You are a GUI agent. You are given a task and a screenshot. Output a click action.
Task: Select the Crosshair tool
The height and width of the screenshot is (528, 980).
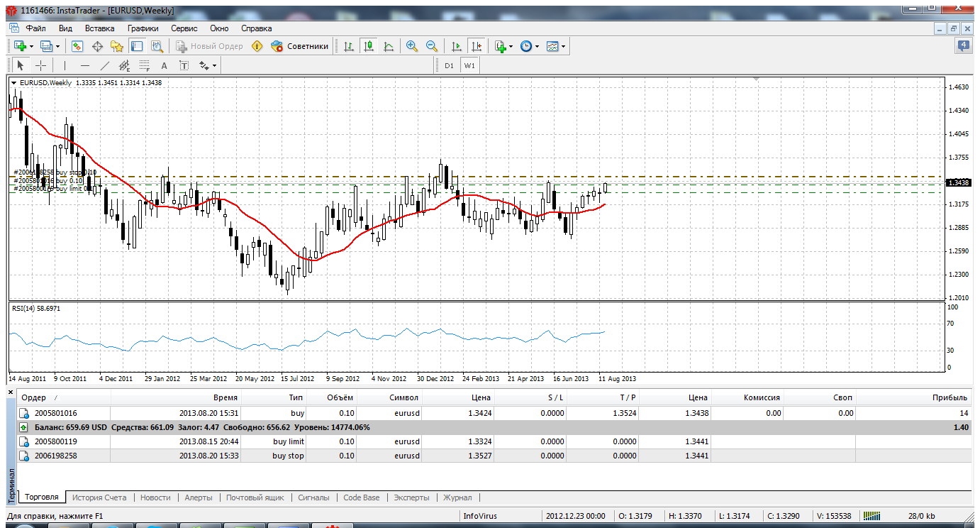[x=41, y=66]
